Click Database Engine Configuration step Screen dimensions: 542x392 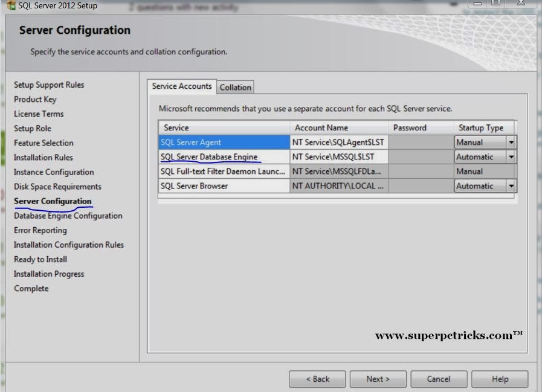[68, 216]
